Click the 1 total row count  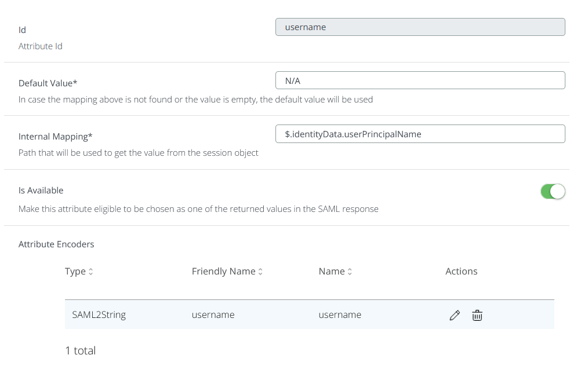tap(81, 350)
